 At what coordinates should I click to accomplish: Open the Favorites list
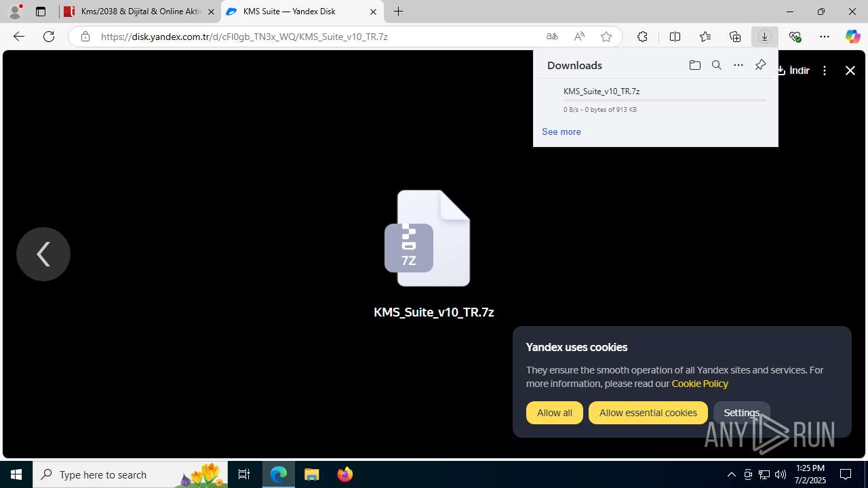tap(705, 37)
